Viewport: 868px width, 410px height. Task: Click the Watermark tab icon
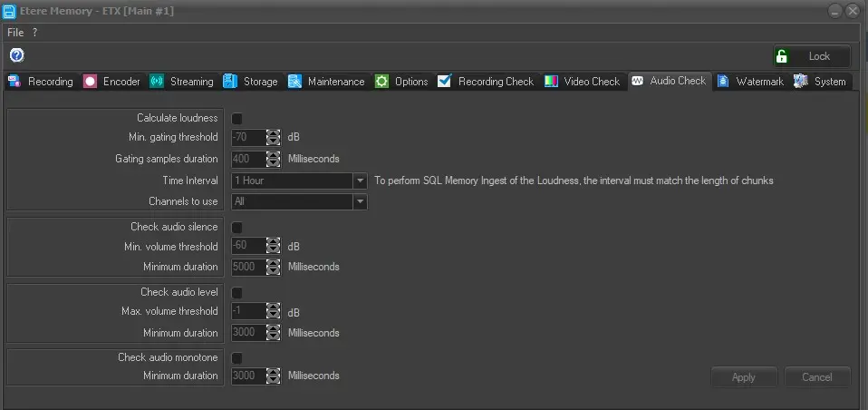[723, 82]
